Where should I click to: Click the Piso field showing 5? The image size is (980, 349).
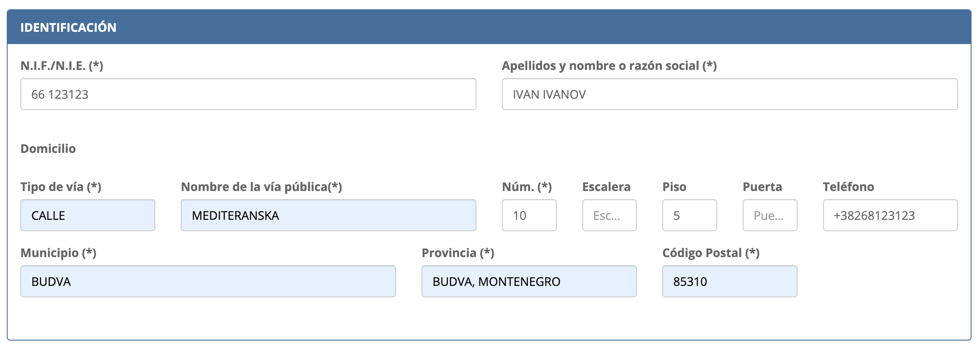click(689, 215)
